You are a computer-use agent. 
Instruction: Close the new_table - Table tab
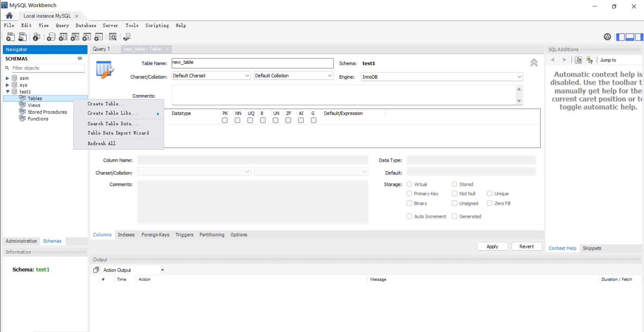pyautogui.click(x=167, y=49)
